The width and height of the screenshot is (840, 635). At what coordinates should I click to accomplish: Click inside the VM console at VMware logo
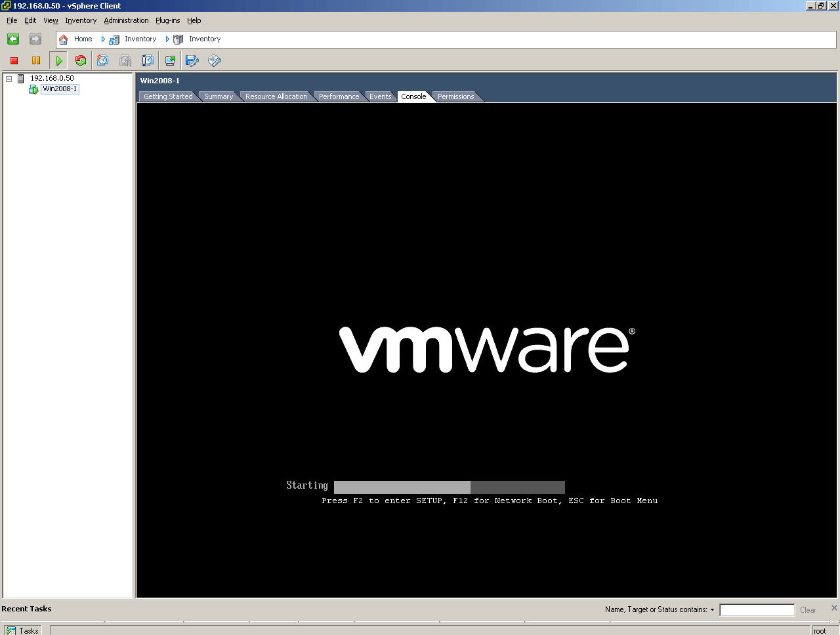pos(487,350)
